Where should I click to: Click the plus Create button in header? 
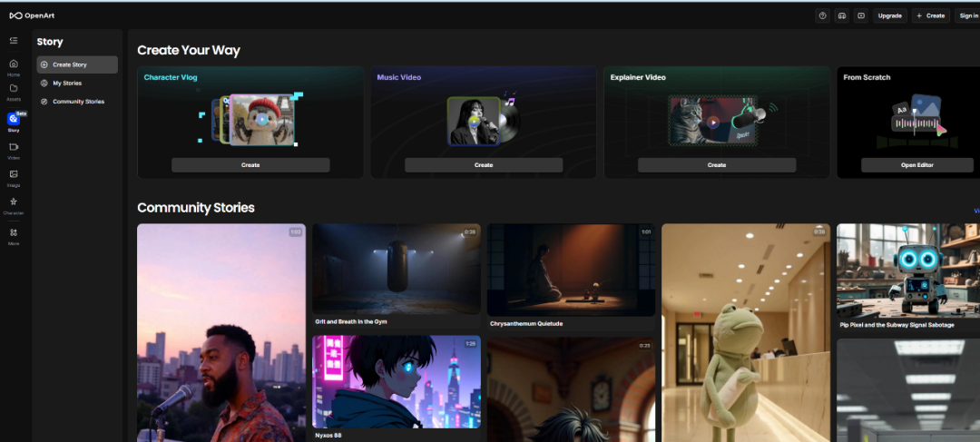tap(931, 15)
